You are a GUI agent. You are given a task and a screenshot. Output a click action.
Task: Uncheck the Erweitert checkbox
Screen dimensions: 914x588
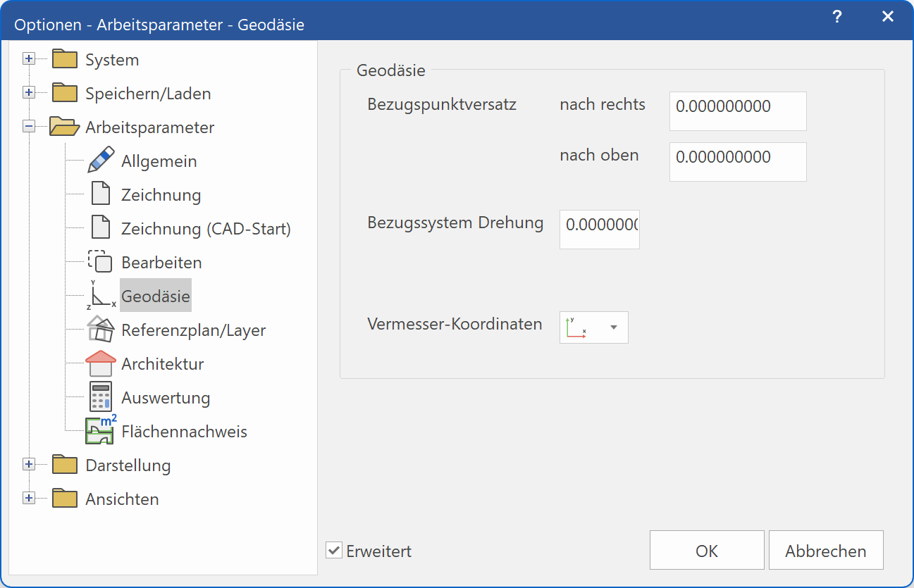(333, 551)
